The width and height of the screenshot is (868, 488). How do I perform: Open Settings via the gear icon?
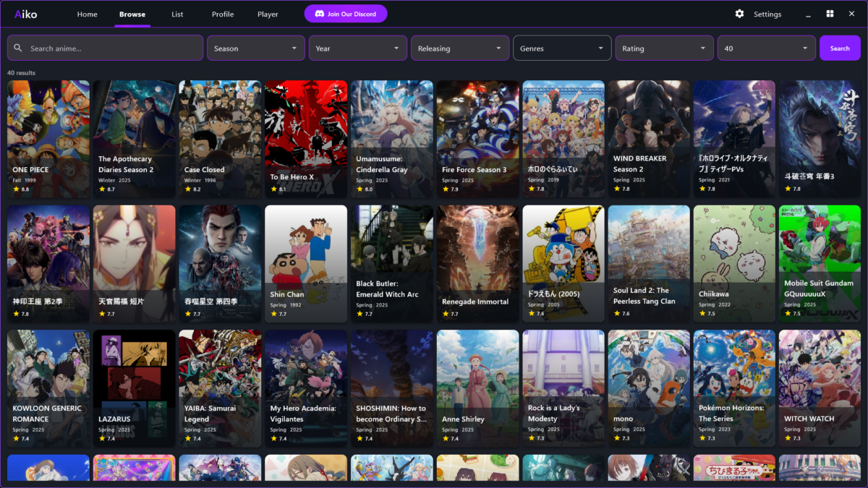point(739,14)
